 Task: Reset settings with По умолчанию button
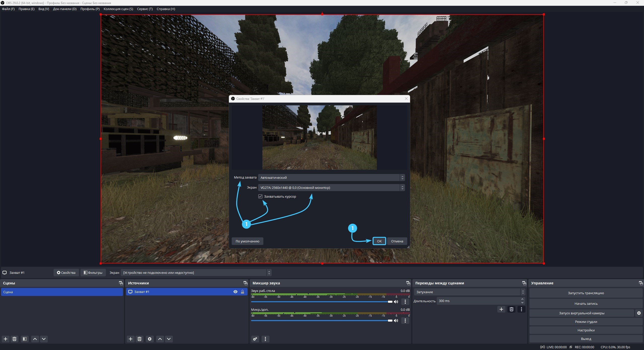pyautogui.click(x=247, y=241)
